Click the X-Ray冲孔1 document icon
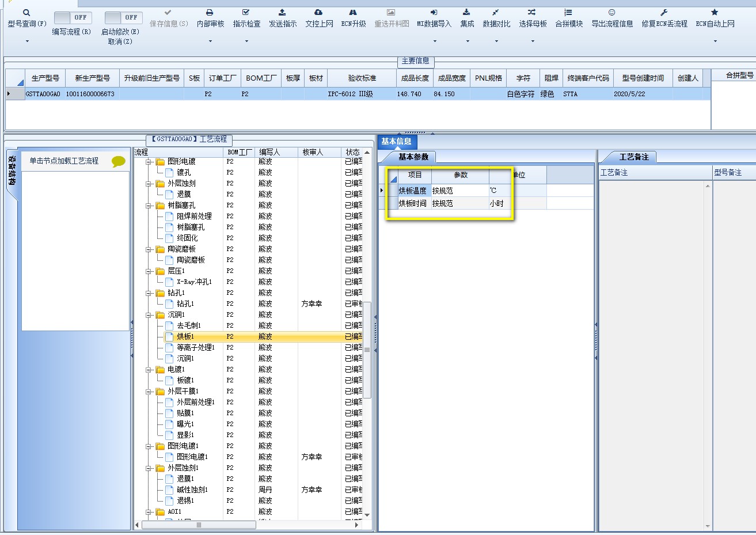 (x=169, y=282)
